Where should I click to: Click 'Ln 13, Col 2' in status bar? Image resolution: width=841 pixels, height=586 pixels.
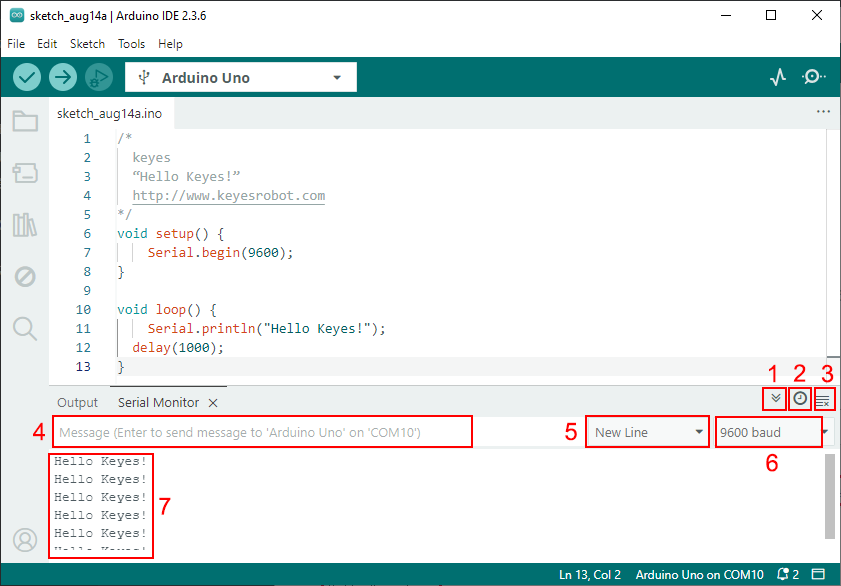click(x=589, y=575)
